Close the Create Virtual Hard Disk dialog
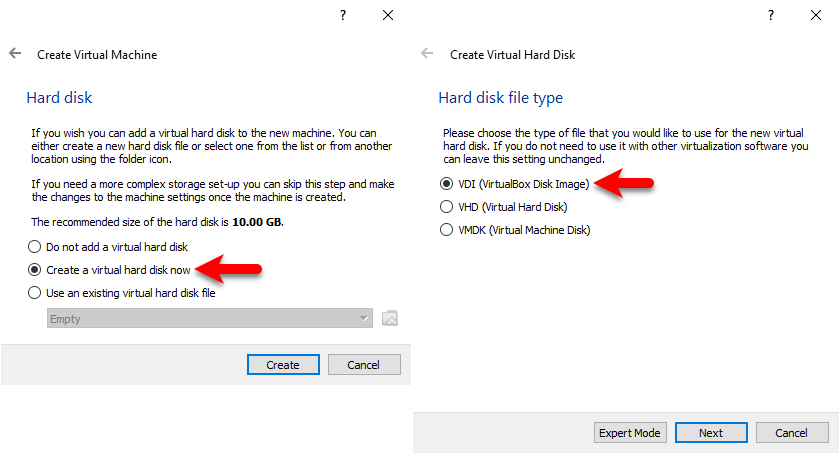The image size is (840, 454). coord(815,15)
